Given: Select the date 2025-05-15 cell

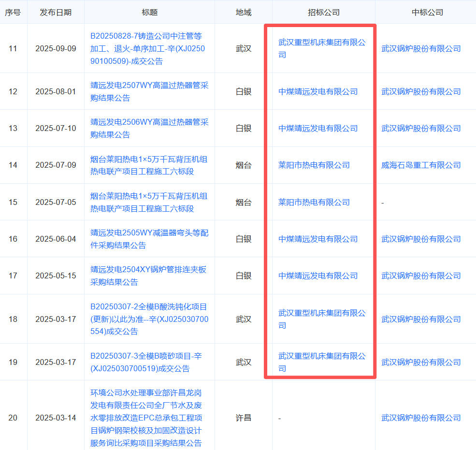Looking at the screenshot, I should [x=56, y=276].
